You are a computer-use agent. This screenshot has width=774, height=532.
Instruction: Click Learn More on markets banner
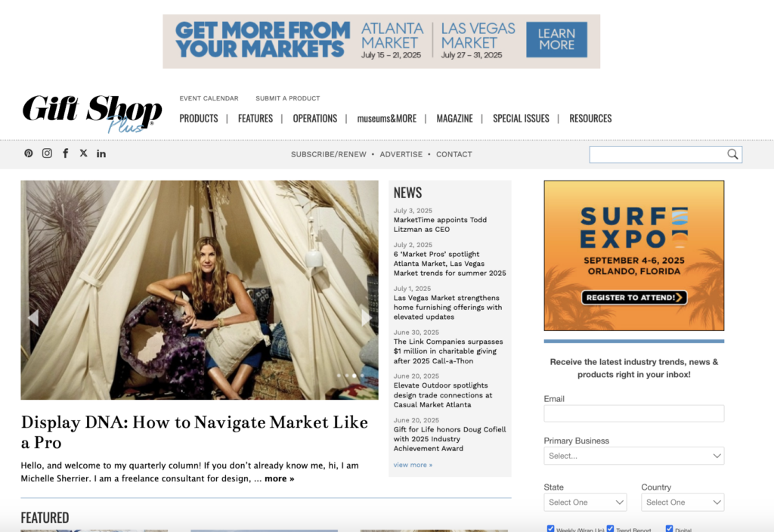pyautogui.click(x=556, y=39)
